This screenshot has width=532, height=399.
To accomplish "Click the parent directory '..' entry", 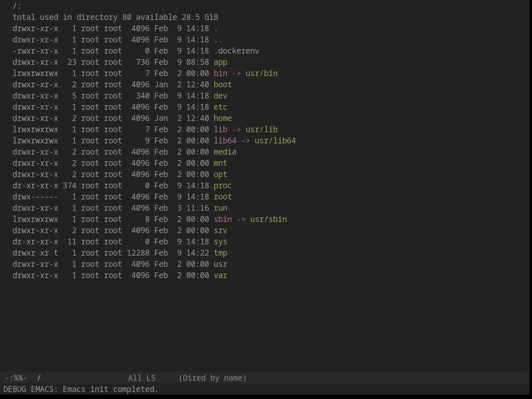I will (218, 40).
